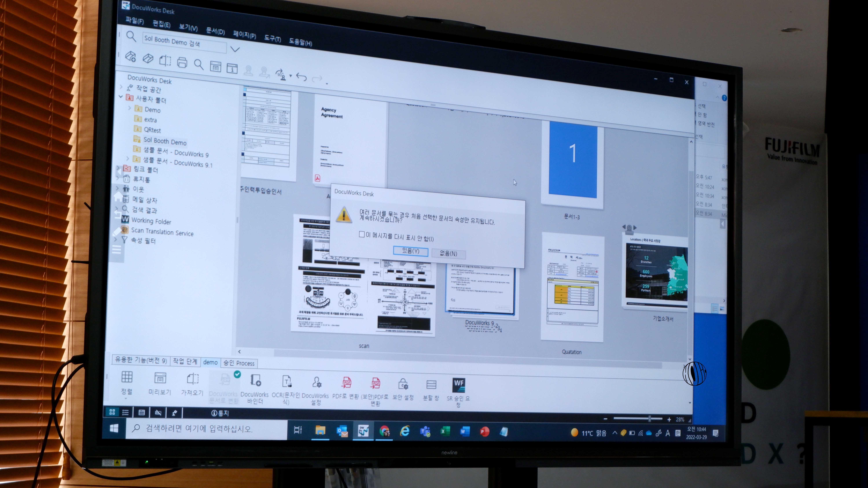Viewport: 868px width, 488px height.
Task: Click the SR 승인 요청 WF icon
Action: click(459, 385)
